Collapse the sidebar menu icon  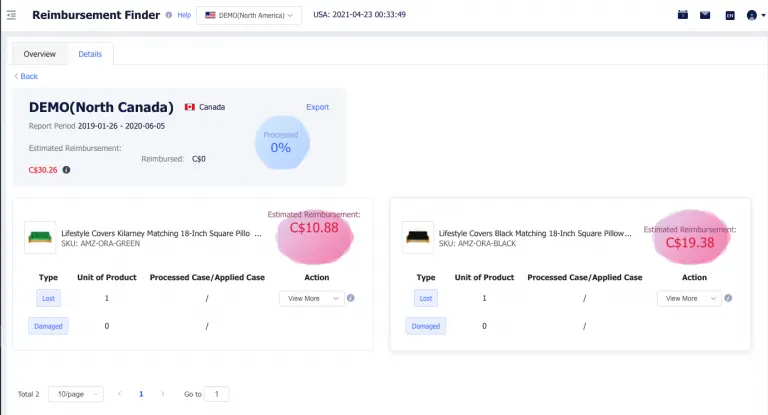click(x=11, y=15)
